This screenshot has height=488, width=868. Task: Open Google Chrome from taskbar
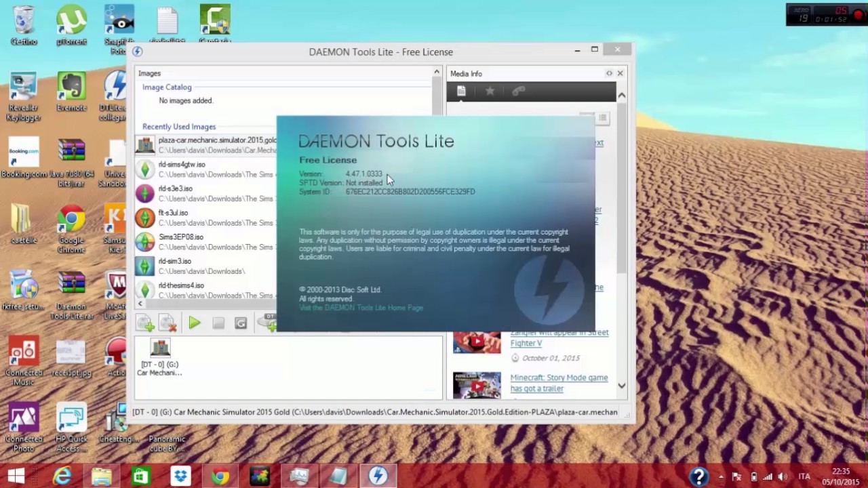click(x=220, y=476)
